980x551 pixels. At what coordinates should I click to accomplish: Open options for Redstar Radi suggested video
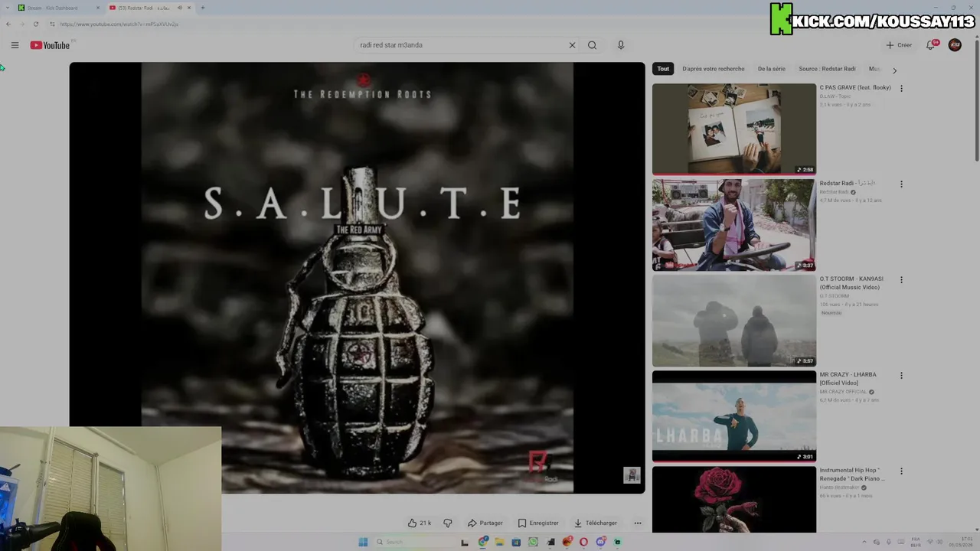pyautogui.click(x=901, y=184)
